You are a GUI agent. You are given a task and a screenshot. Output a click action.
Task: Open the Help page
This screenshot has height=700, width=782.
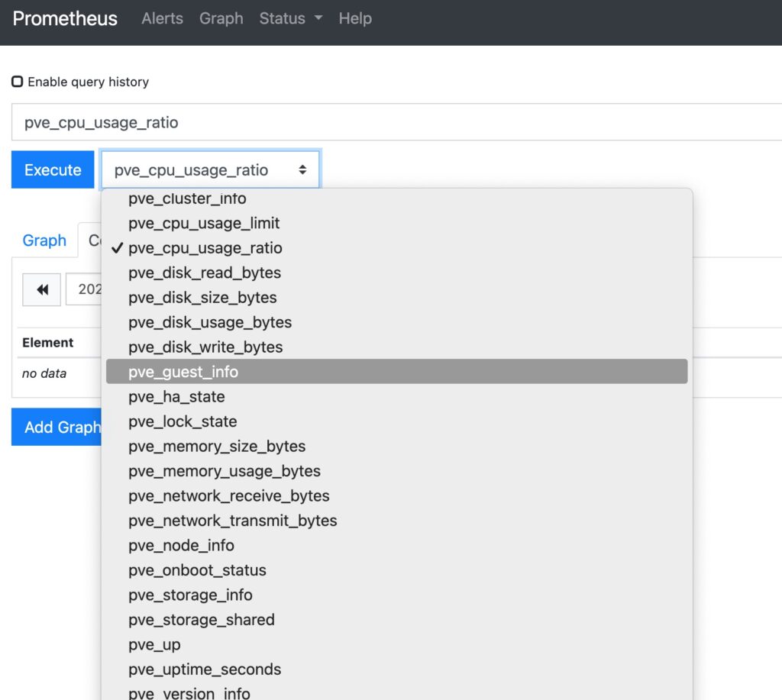[x=355, y=18]
